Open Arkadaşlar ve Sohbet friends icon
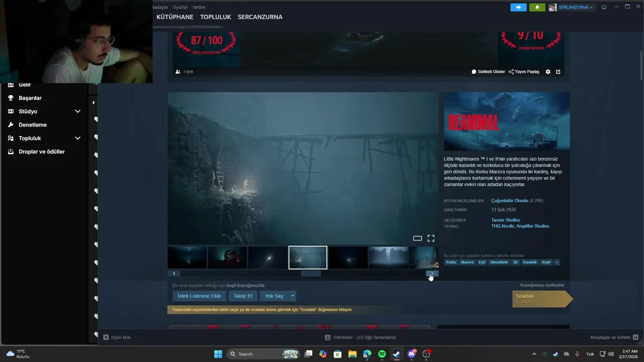 pyautogui.click(x=635, y=337)
